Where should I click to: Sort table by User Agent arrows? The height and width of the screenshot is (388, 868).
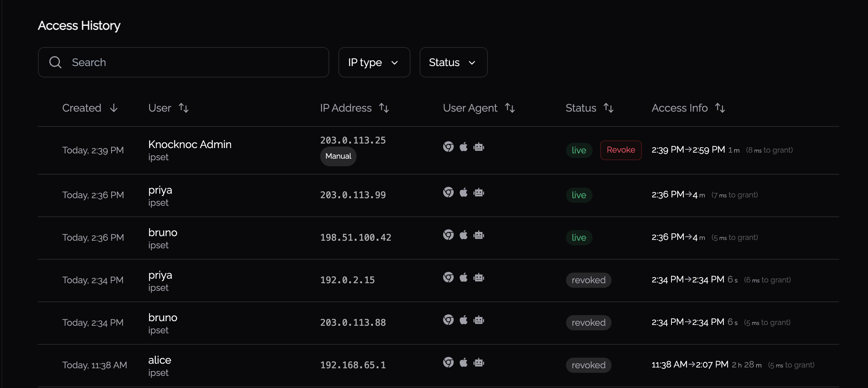pos(510,108)
